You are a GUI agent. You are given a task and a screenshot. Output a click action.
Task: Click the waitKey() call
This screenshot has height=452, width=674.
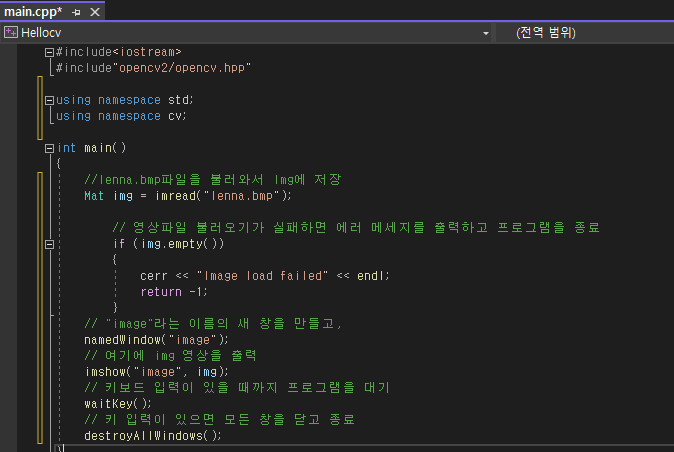[x=118, y=404]
